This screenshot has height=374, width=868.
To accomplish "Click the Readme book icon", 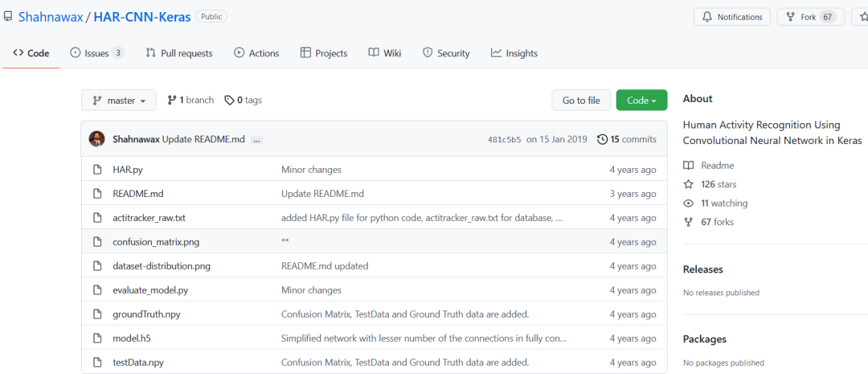I will point(688,166).
